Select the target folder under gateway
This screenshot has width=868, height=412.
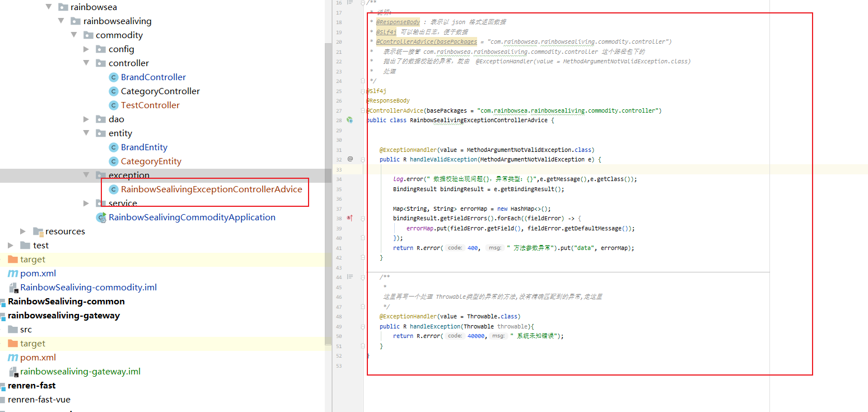(32, 344)
